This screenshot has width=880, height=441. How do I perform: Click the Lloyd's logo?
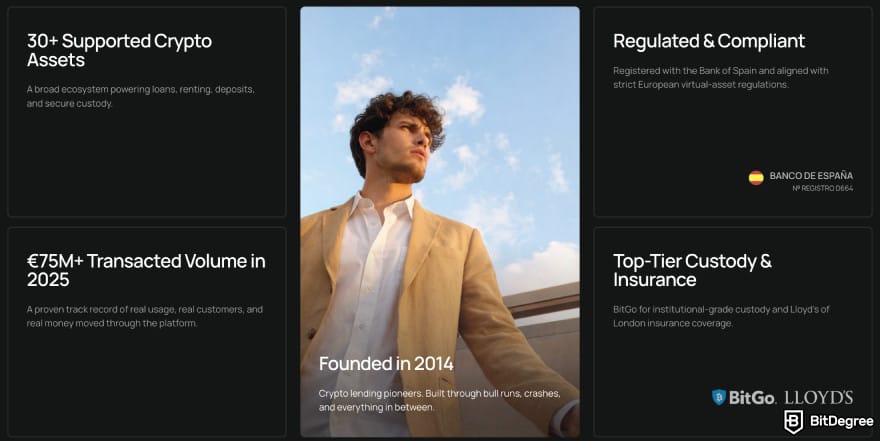818,397
